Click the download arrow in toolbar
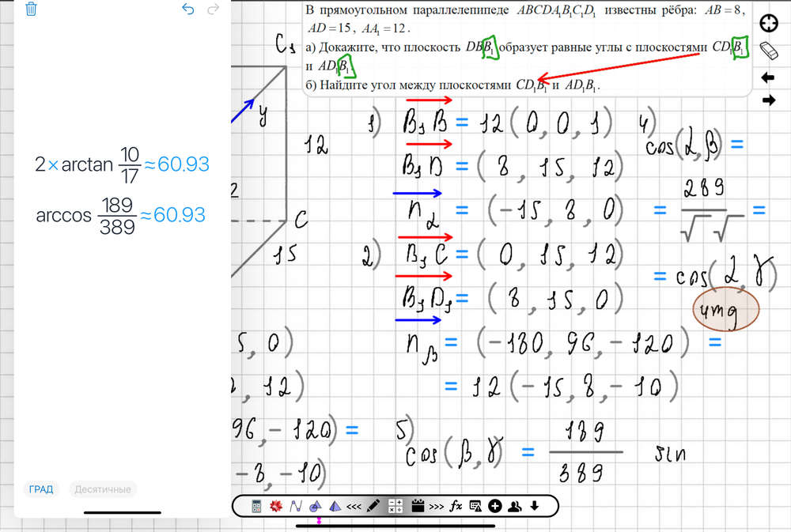The width and height of the screenshot is (791, 532). 535,506
